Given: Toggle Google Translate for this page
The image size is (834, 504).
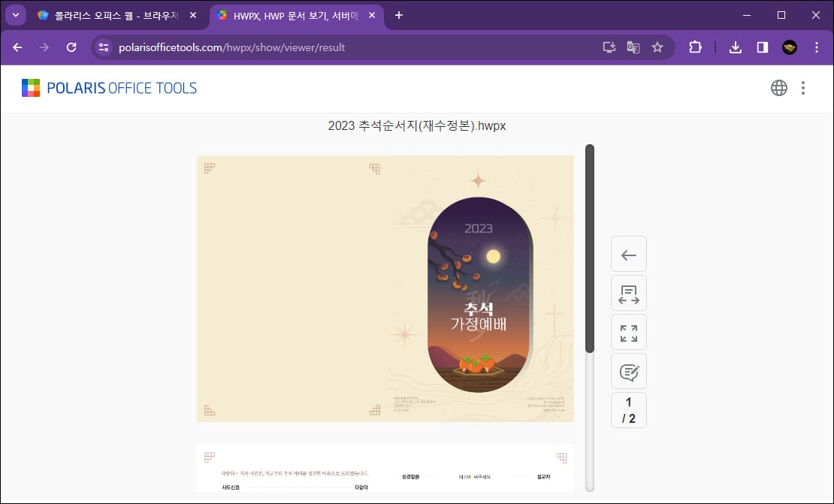Looking at the screenshot, I should pyautogui.click(x=633, y=47).
